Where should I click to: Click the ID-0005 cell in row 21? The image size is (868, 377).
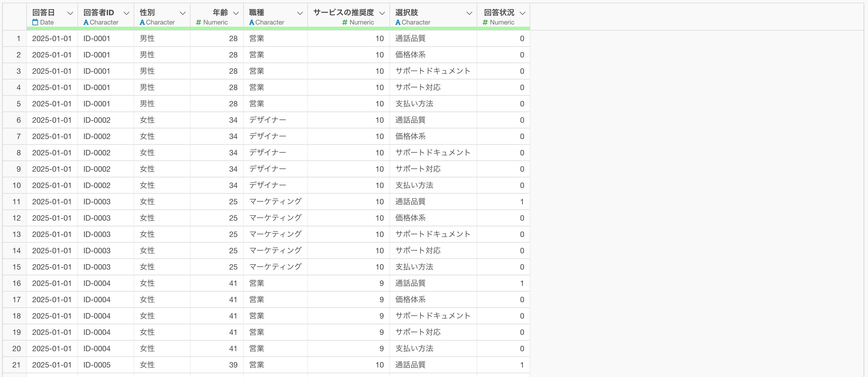97,365
